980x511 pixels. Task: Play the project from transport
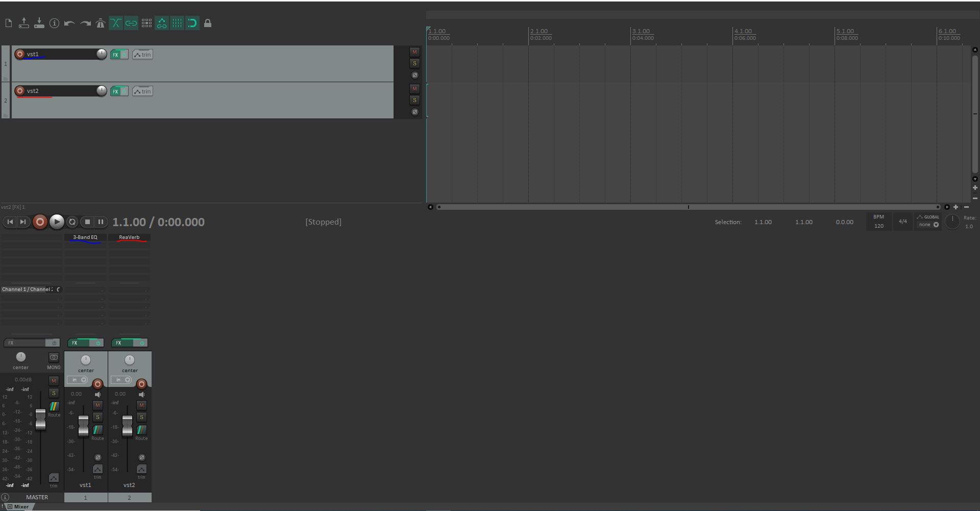coord(57,222)
